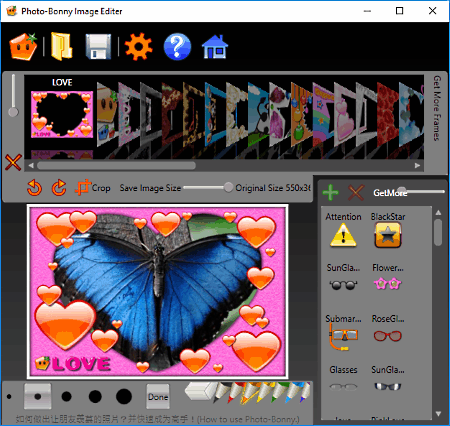Select the orange pencil
The width and height of the screenshot is (450, 426).
(249, 392)
